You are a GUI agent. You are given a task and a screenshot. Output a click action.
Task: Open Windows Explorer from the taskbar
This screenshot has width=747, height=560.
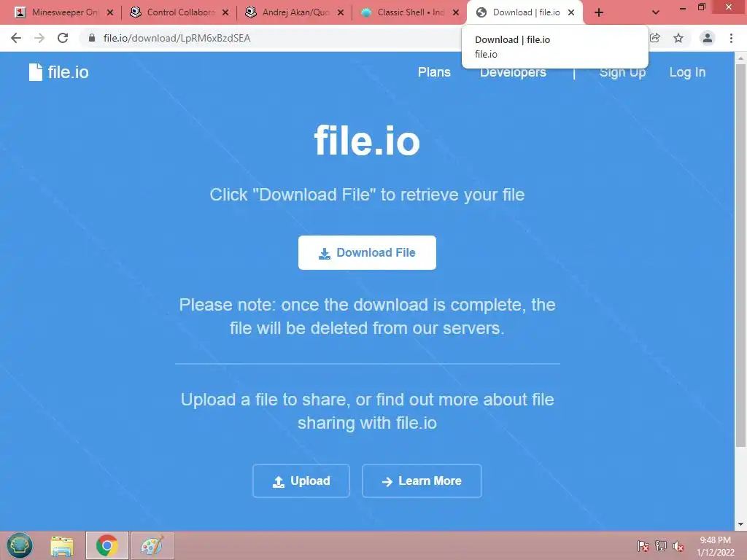pos(62,545)
